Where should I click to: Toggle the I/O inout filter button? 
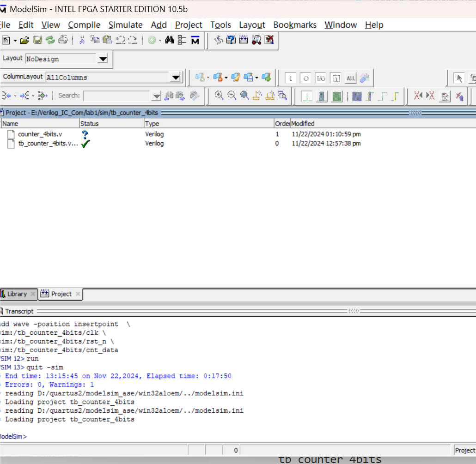pyautogui.click(x=321, y=78)
